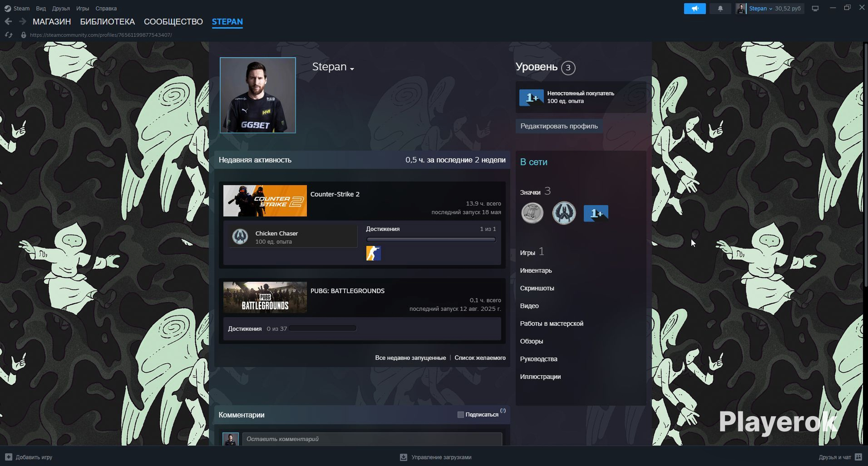Open the Counter-Strike 2 achievement icon
Screen dimensions: 868x466
click(373, 253)
